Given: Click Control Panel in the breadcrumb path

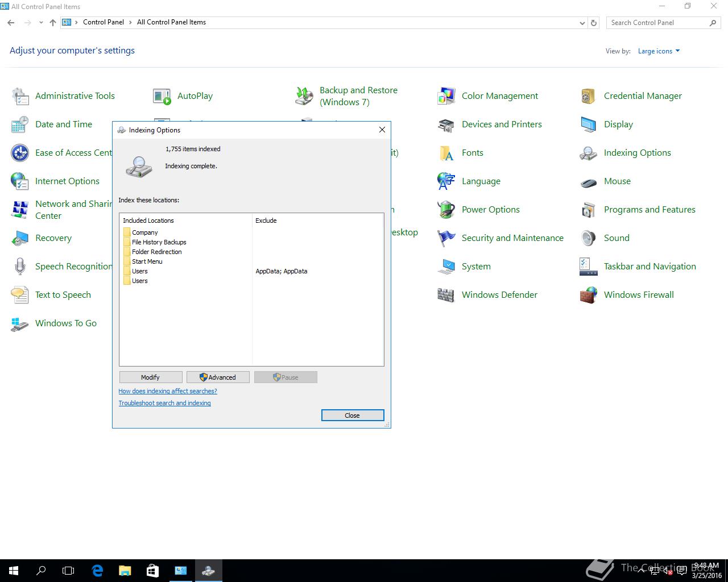Looking at the screenshot, I should (103, 22).
